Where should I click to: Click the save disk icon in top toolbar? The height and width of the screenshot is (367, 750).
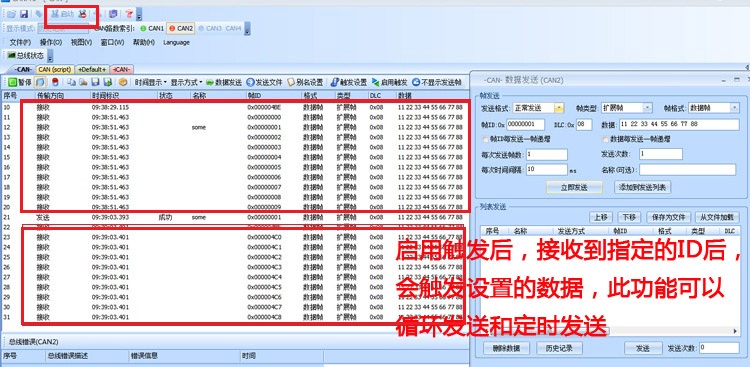pos(23,14)
